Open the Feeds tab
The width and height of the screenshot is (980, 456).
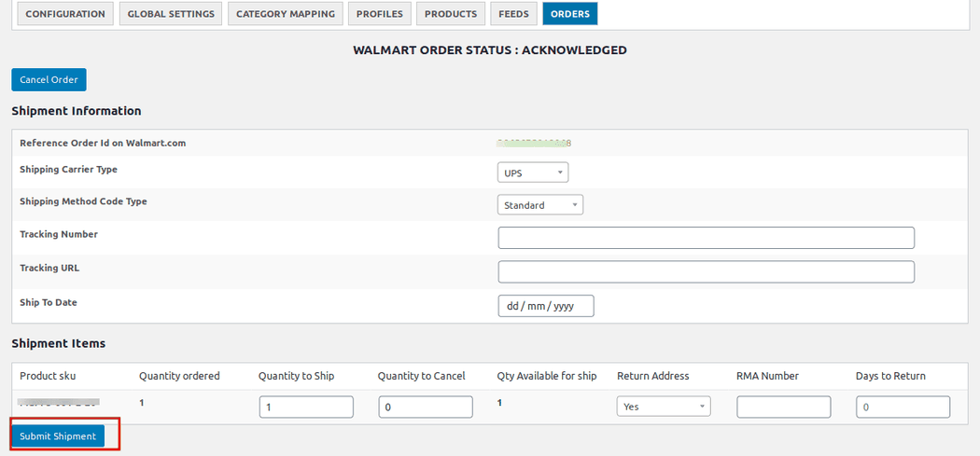tap(513, 14)
